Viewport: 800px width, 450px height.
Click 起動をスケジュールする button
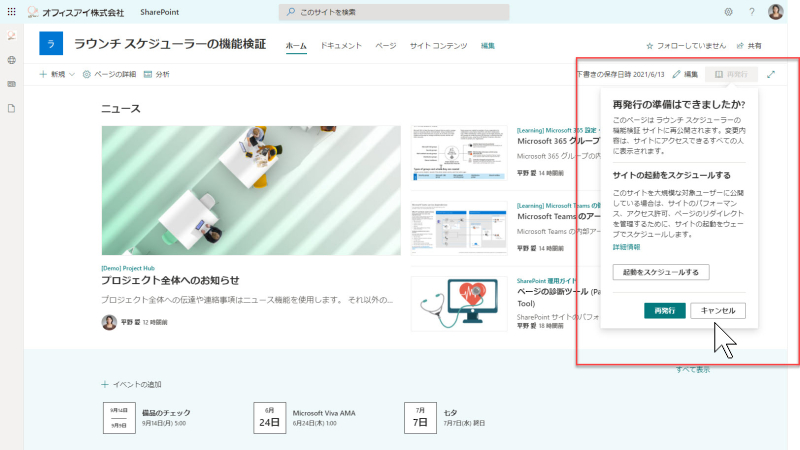tap(661, 272)
